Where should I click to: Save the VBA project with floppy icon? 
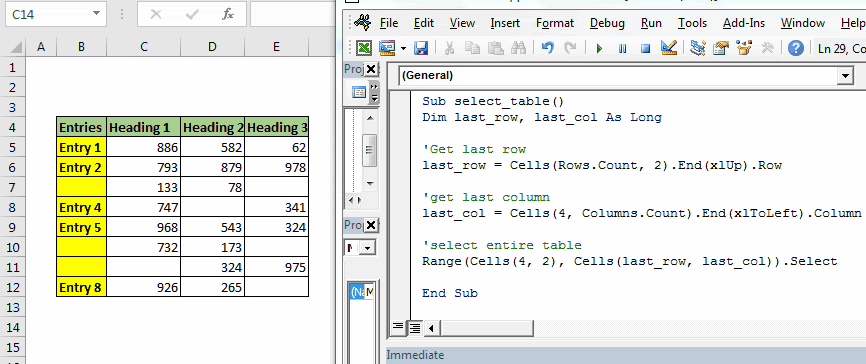pos(421,49)
